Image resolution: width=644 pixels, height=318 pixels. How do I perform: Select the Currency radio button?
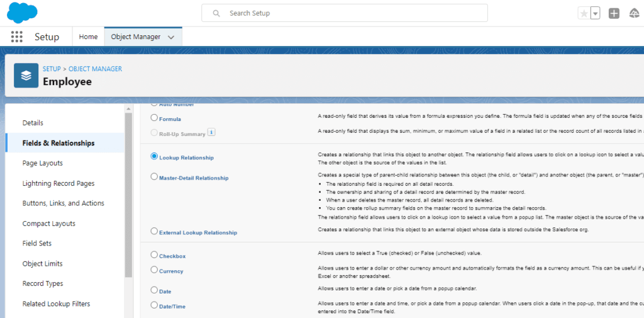point(154,270)
